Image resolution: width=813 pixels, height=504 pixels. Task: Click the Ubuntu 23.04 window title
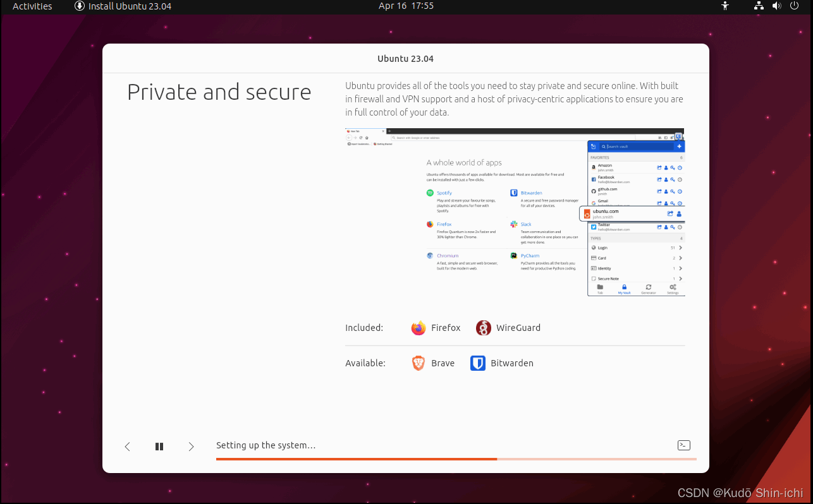click(406, 59)
